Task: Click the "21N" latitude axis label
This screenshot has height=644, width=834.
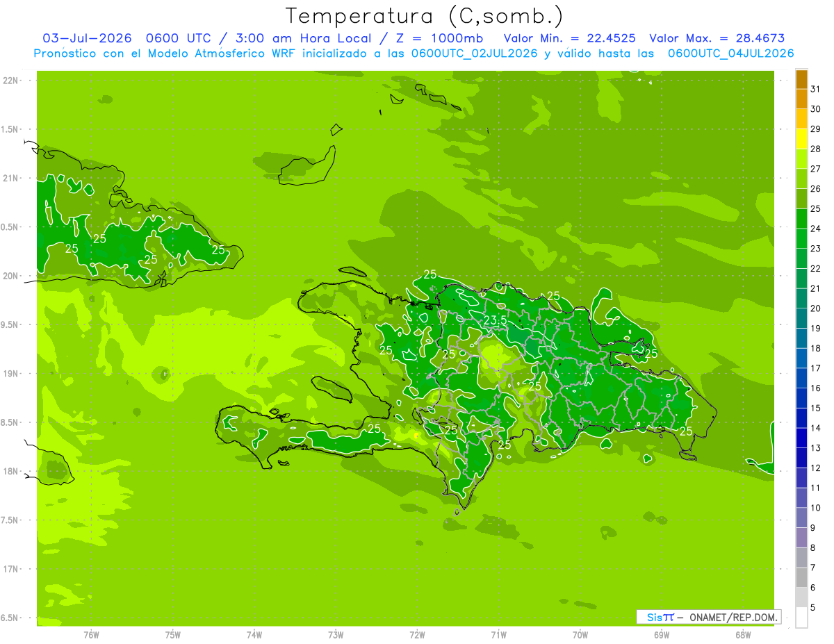Action: (x=11, y=179)
